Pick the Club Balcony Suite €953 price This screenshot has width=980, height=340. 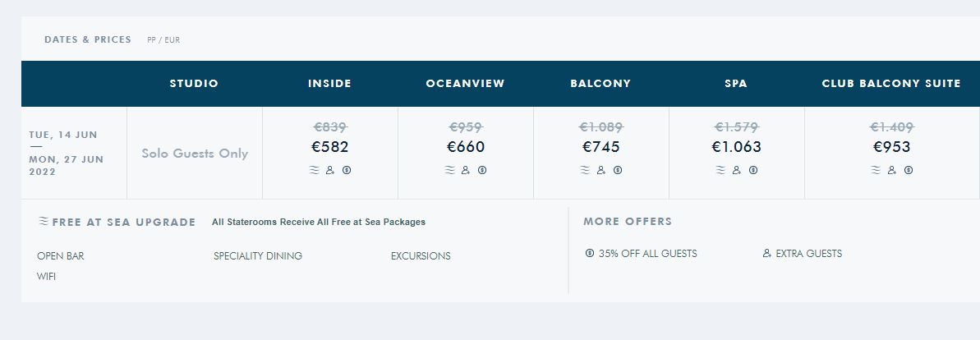click(x=892, y=147)
